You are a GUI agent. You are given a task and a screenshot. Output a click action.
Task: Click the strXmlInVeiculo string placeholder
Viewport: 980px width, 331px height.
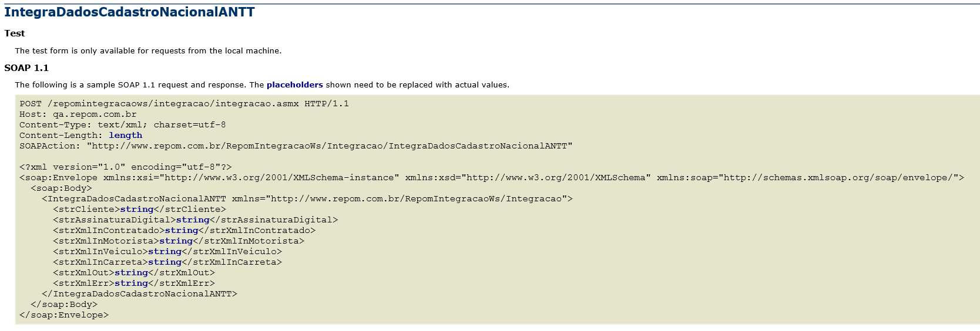(x=165, y=251)
